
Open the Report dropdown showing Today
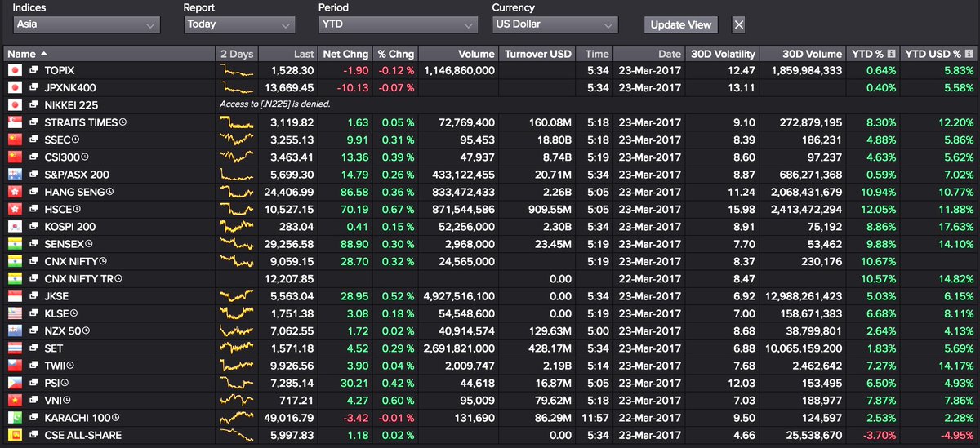pyautogui.click(x=239, y=24)
